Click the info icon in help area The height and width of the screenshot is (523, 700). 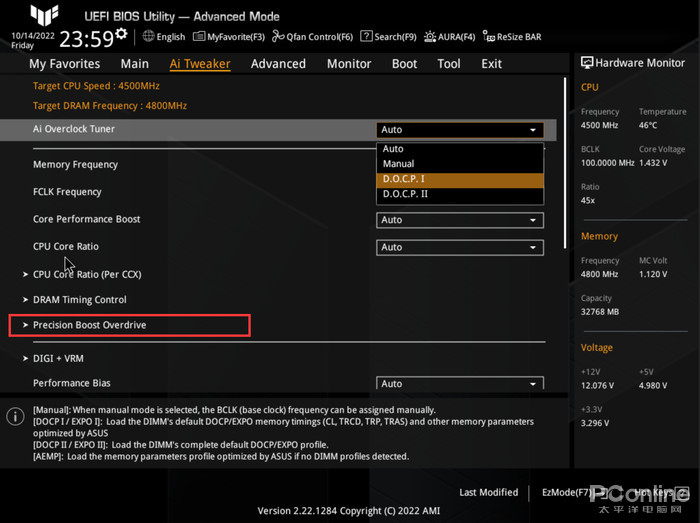(15, 418)
